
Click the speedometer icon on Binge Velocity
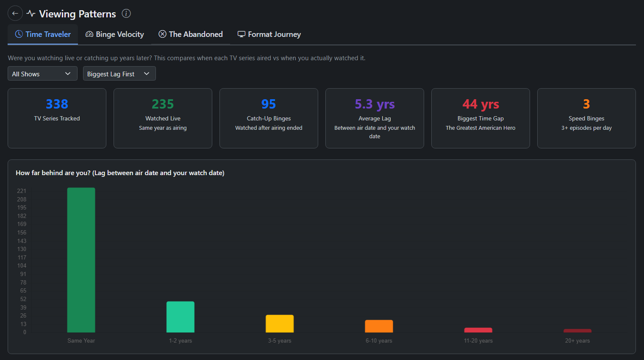[89, 34]
